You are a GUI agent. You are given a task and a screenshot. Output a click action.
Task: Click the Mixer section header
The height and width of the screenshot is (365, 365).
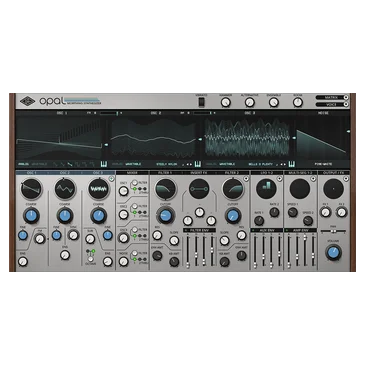[x=132, y=173]
